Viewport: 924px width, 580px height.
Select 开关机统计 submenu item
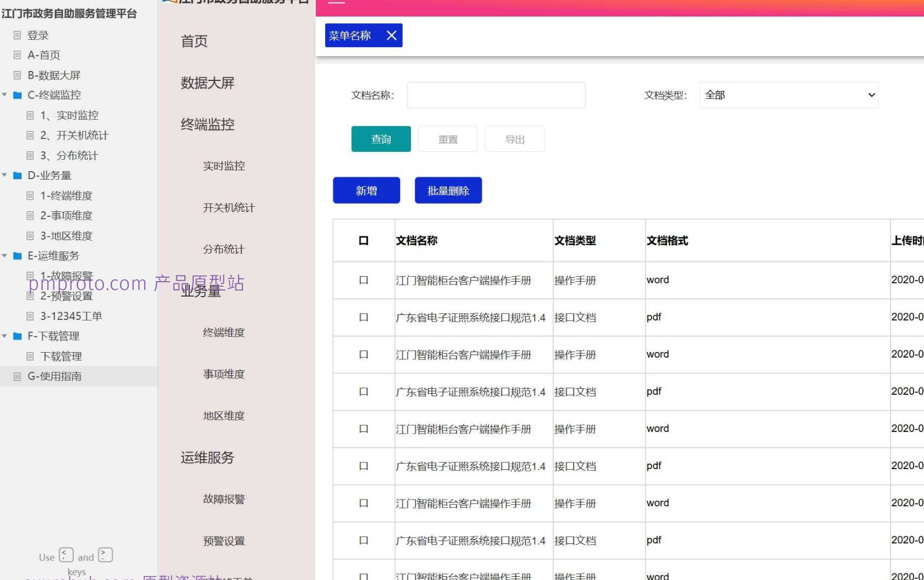coord(229,208)
